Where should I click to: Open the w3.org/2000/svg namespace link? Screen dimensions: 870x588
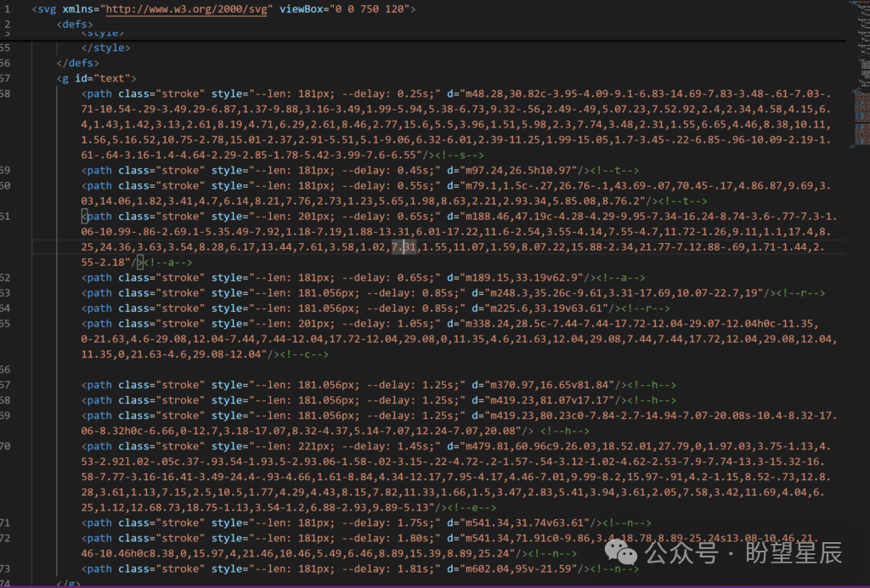click(186, 8)
